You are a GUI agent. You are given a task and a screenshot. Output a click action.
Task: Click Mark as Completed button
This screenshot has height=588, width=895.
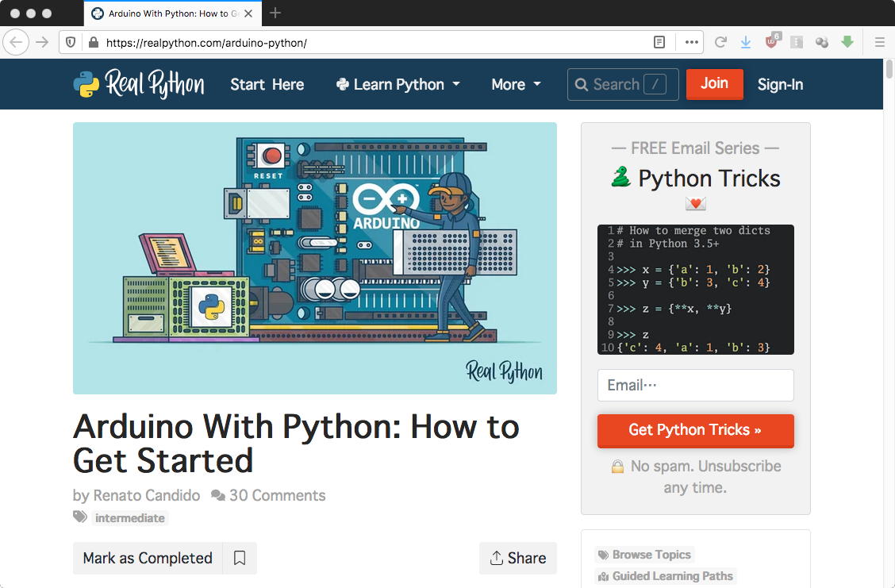coord(148,558)
